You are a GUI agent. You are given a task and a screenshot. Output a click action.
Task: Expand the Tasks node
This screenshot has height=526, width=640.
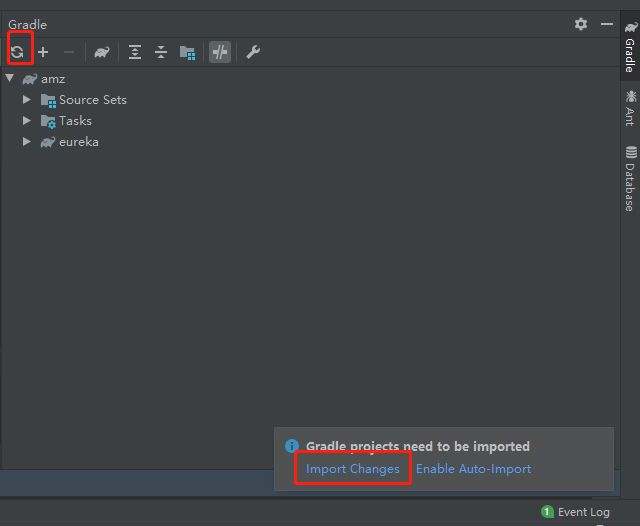tap(27, 120)
